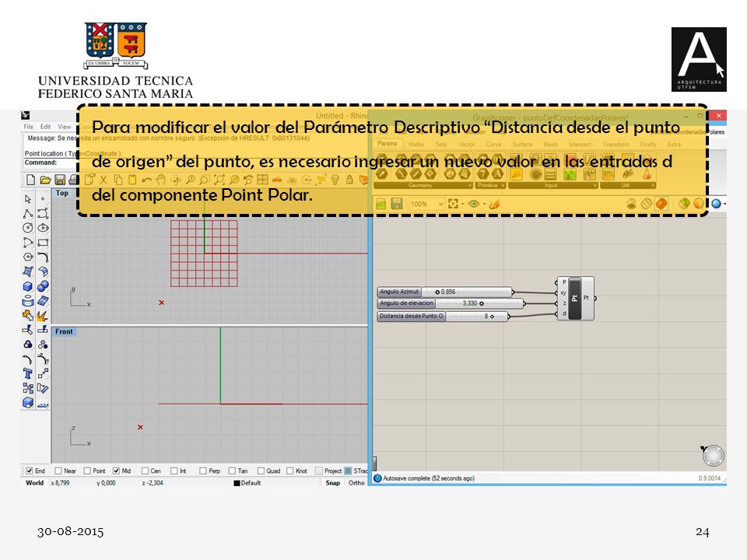Click the Distancia desde Punto O slider

click(x=443, y=316)
